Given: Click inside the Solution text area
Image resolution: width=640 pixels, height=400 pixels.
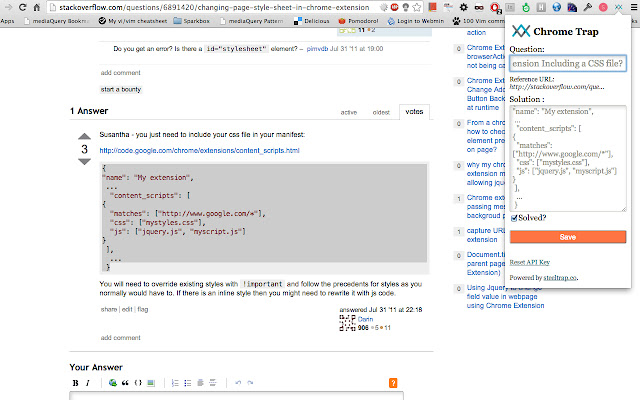Looking at the screenshot, I should [x=567, y=158].
